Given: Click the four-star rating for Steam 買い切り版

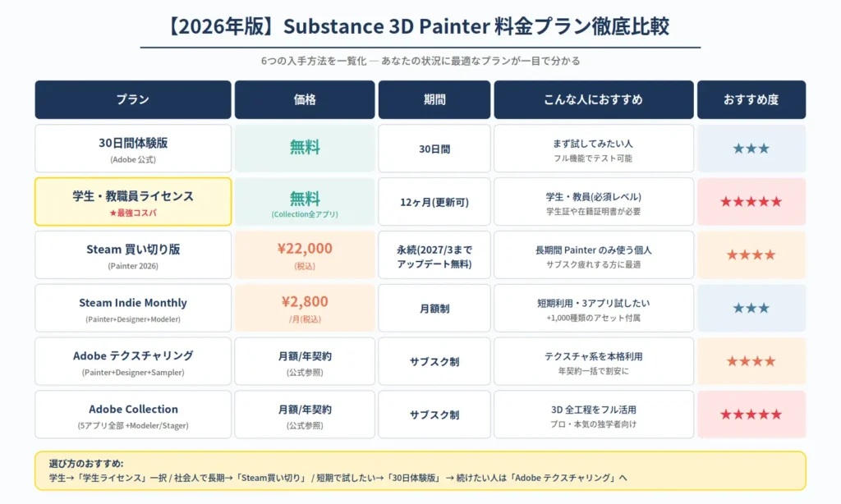Looking at the screenshot, I should click(x=751, y=254).
